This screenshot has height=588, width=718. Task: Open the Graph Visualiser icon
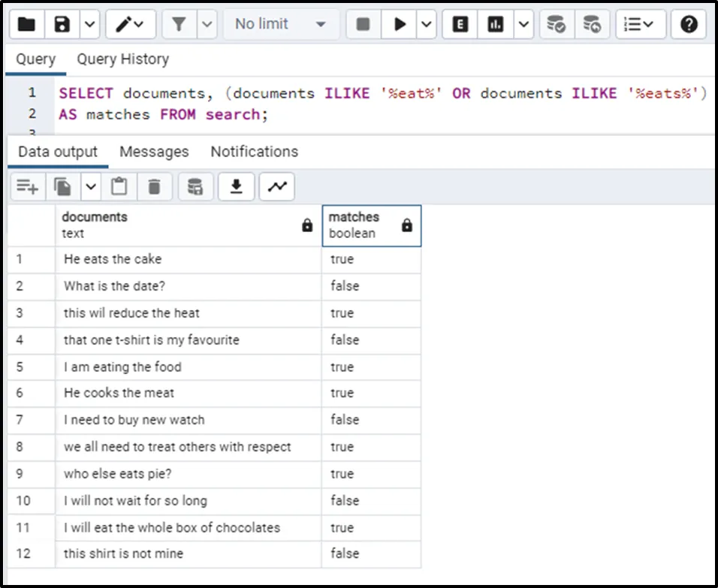tap(276, 186)
